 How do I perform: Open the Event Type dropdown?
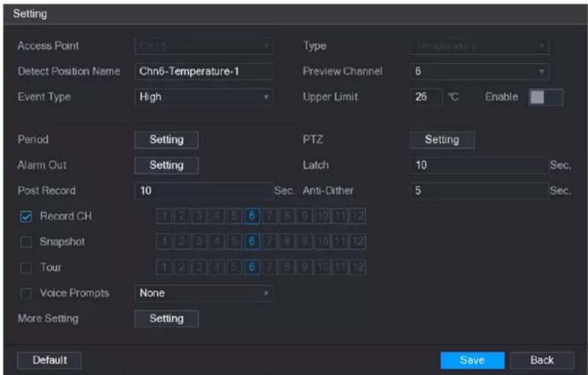(x=204, y=97)
